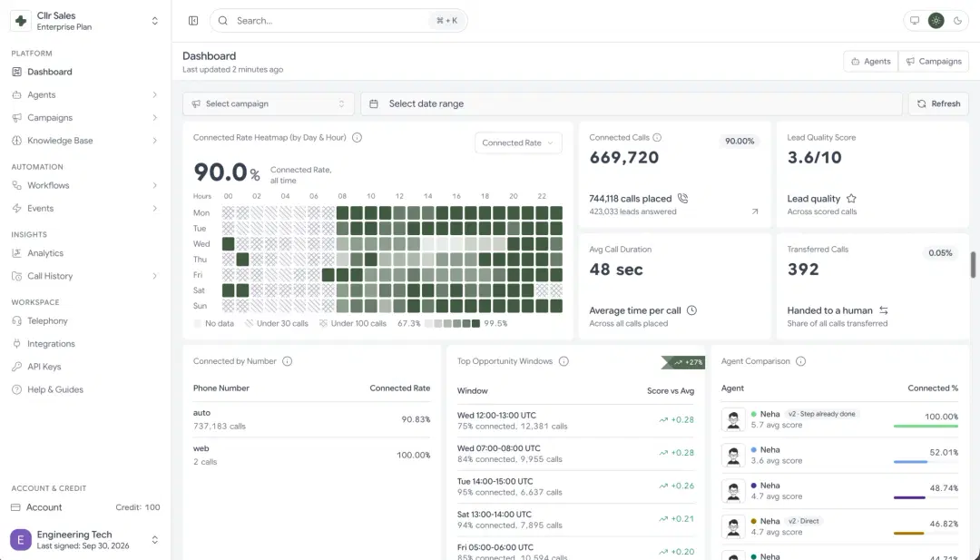The height and width of the screenshot is (560, 980).
Task: Expand the Workflows chevron
Action: pyautogui.click(x=154, y=186)
